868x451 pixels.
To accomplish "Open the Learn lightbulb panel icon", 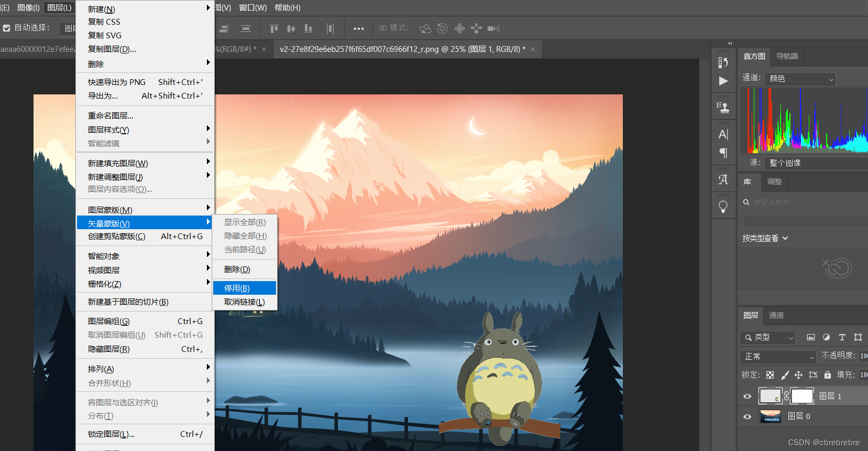I will pos(723,207).
